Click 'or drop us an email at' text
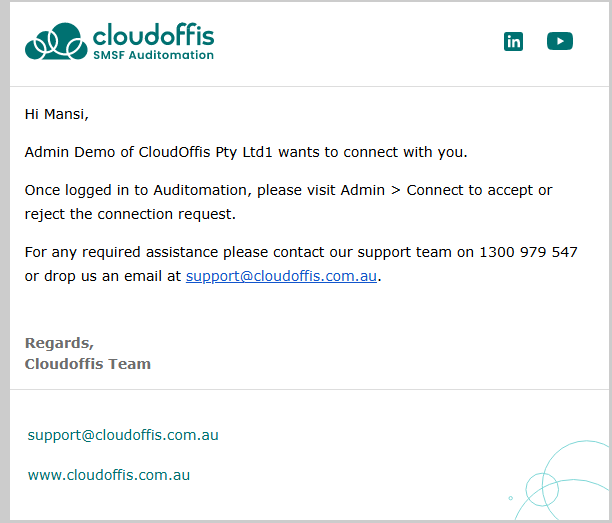Image resolution: width=612 pixels, height=523 pixels. (104, 276)
